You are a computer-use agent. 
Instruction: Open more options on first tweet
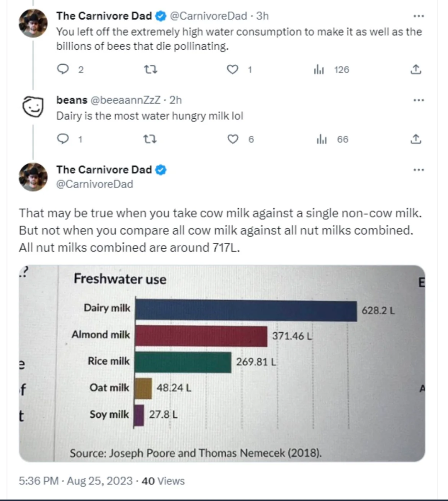[419, 16]
